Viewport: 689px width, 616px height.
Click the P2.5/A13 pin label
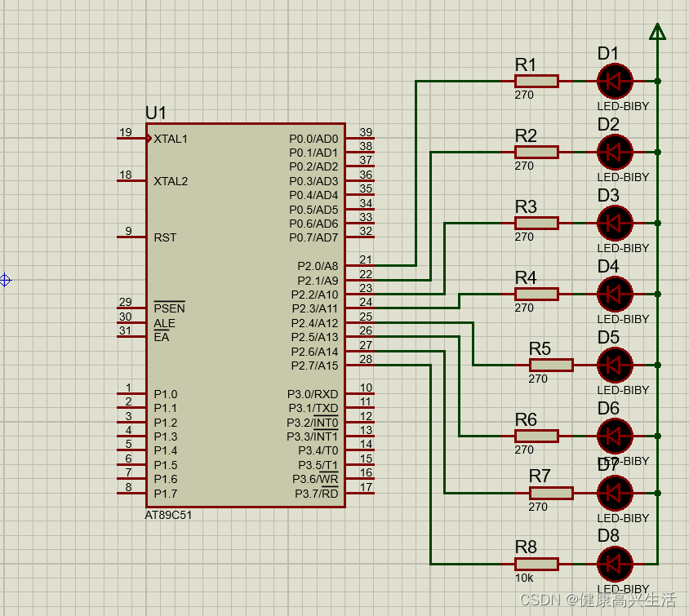point(314,337)
